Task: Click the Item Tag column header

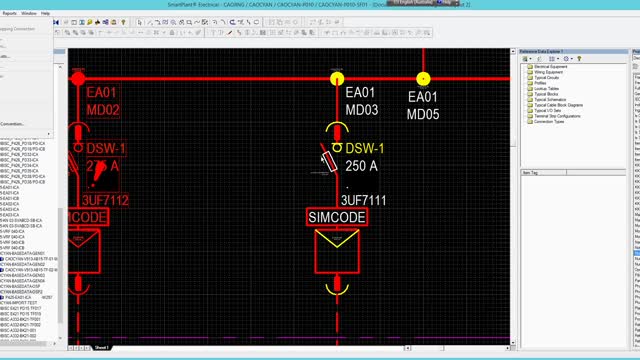Action: (544, 173)
